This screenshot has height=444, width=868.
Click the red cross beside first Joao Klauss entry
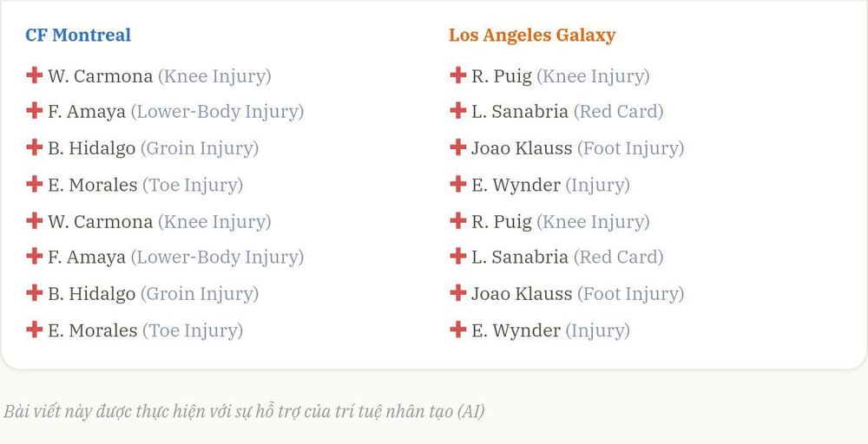click(457, 147)
